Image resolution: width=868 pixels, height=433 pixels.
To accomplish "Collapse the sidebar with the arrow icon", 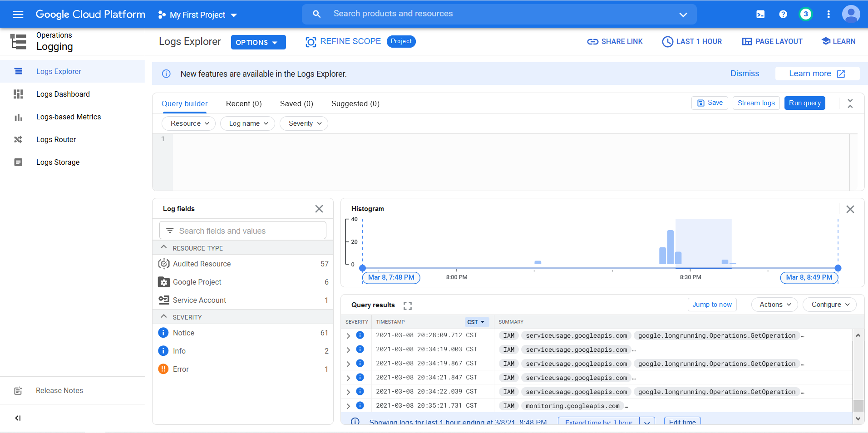I will click(18, 418).
